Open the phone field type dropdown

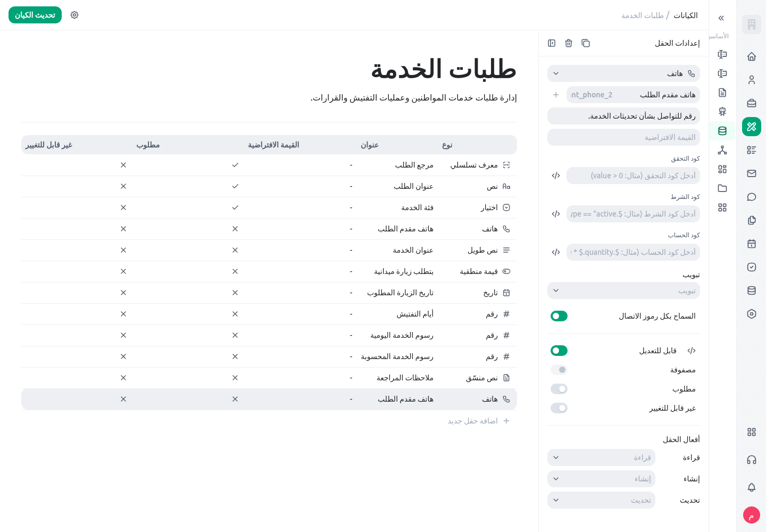623,73
